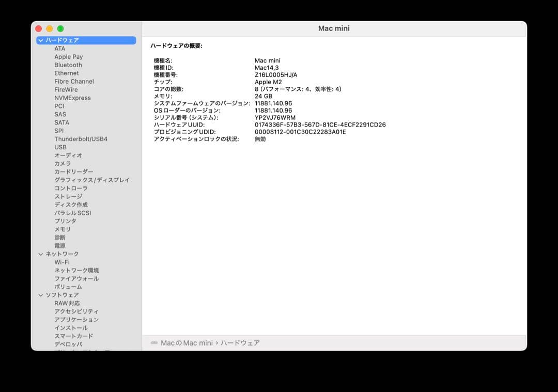
Task: Click the ハードウェア category row label
Action: click(63, 41)
